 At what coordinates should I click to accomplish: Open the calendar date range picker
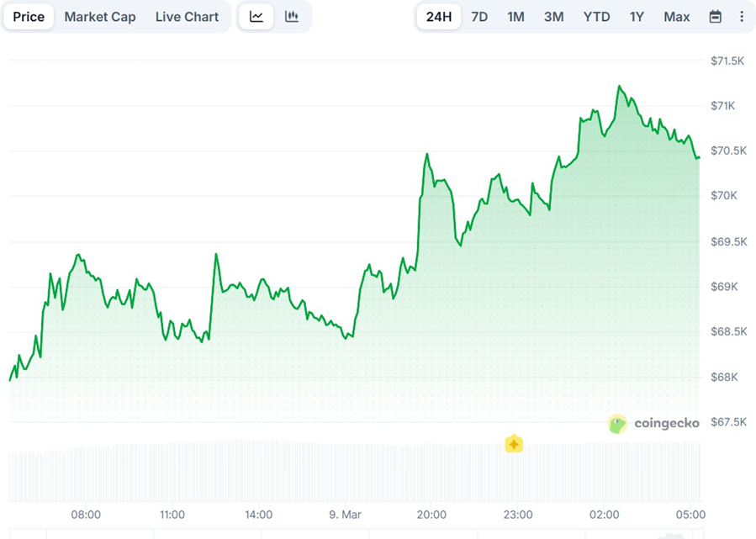coord(715,17)
